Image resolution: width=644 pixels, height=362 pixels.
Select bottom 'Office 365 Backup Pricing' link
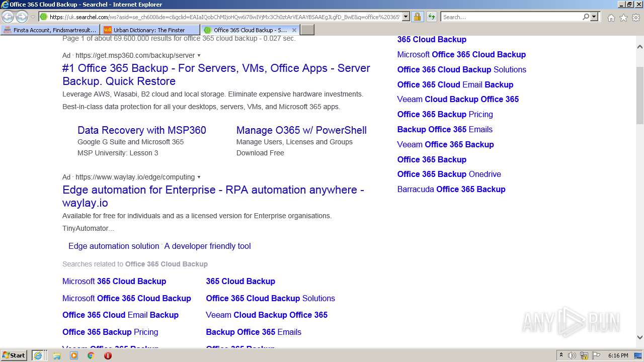pyautogui.click(x=110, y=332)
